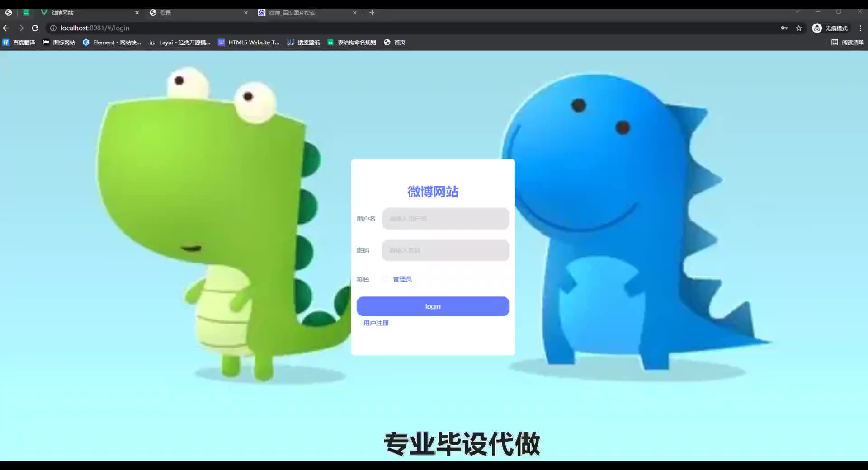Switch to the 微博_百度图片搜索 tab

[x=307, y=13]
